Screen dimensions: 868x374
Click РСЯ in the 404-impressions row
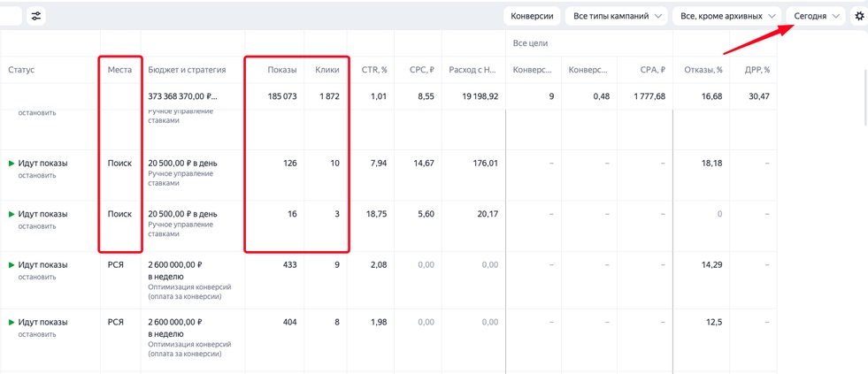(116, 322)
